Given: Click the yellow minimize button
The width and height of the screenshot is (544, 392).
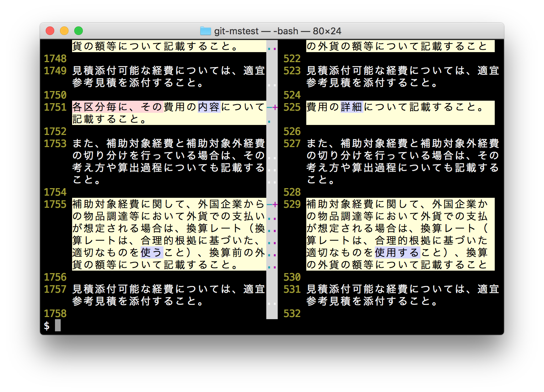Looking at the screenshot, I should [x=64, y=31].
